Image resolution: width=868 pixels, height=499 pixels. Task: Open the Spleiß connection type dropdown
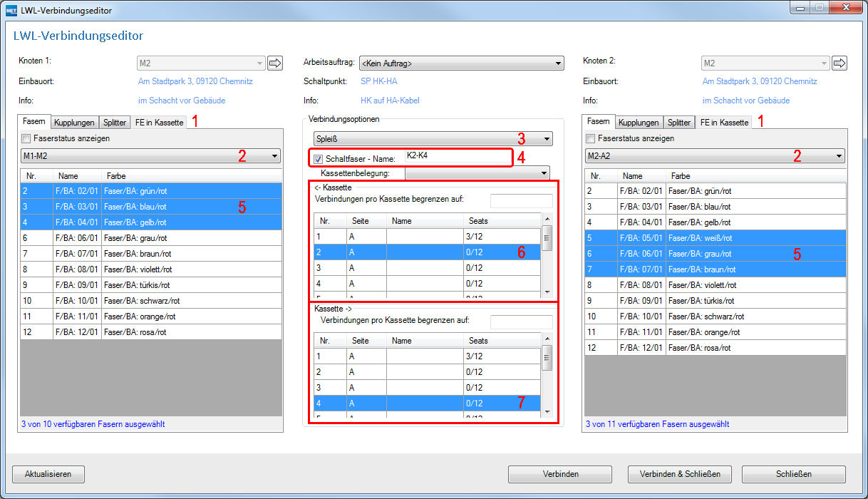[x=433, y=138]
